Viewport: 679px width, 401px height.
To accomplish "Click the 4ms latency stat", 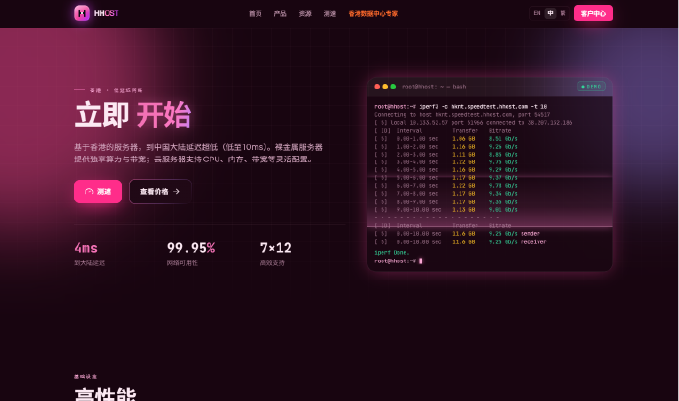I will click(x=86, y=248).
